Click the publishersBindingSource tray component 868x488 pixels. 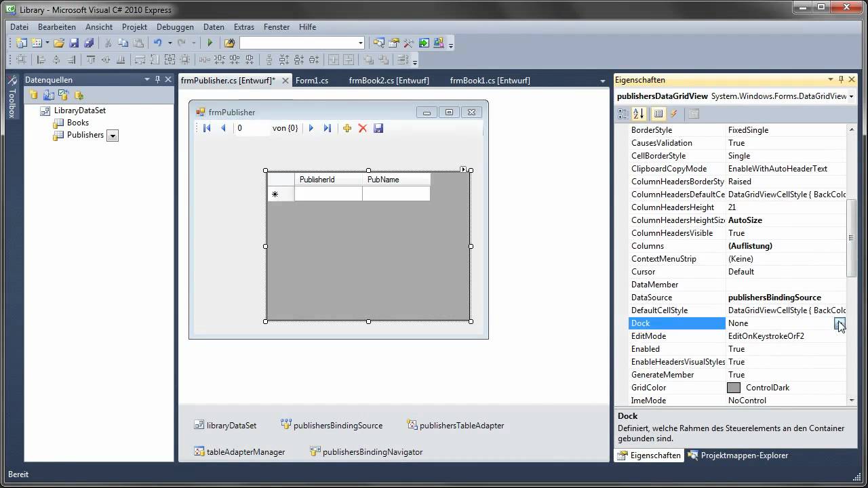(332, 426)
